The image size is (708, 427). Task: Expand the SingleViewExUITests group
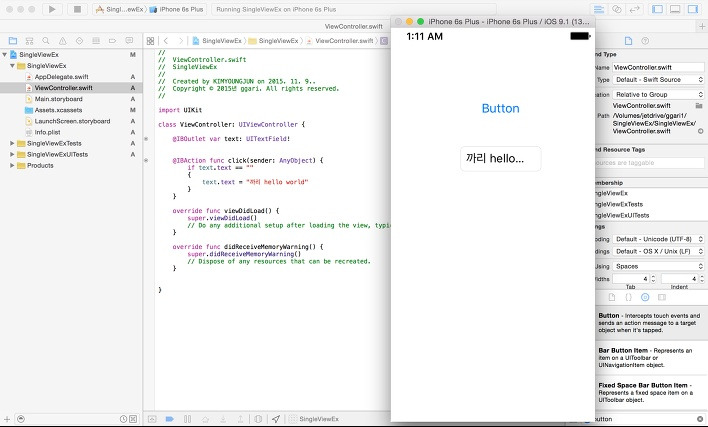12,154
